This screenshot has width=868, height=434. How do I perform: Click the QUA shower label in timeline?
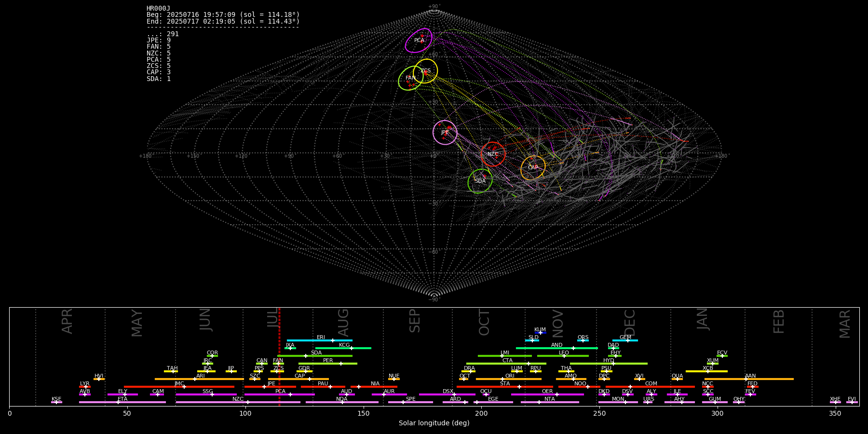click(x=677, y=376)
